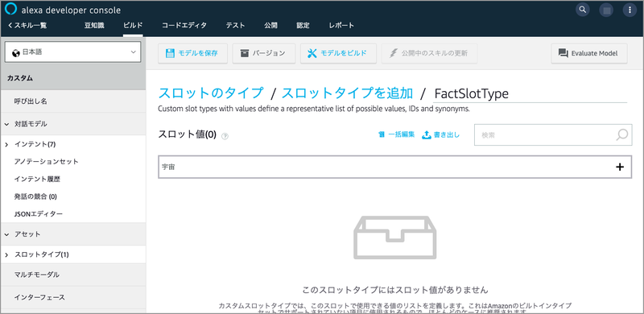Click the magnifier icon in the search box
The image size is (644, 314).
[x=621, y=134]
